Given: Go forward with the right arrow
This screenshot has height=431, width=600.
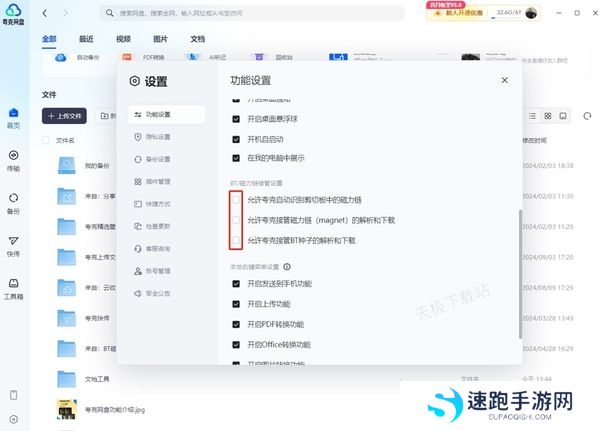Looking at the screenshot, I should pos(66,13).
